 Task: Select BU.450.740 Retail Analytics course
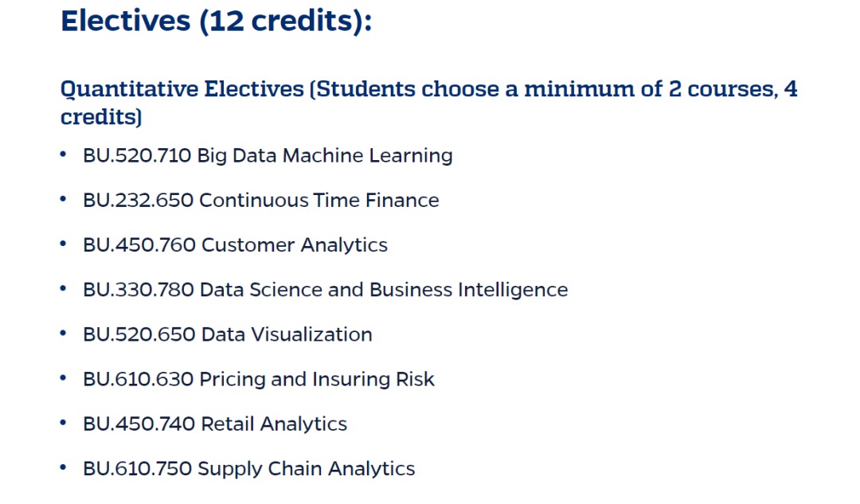tap(215, 424)
